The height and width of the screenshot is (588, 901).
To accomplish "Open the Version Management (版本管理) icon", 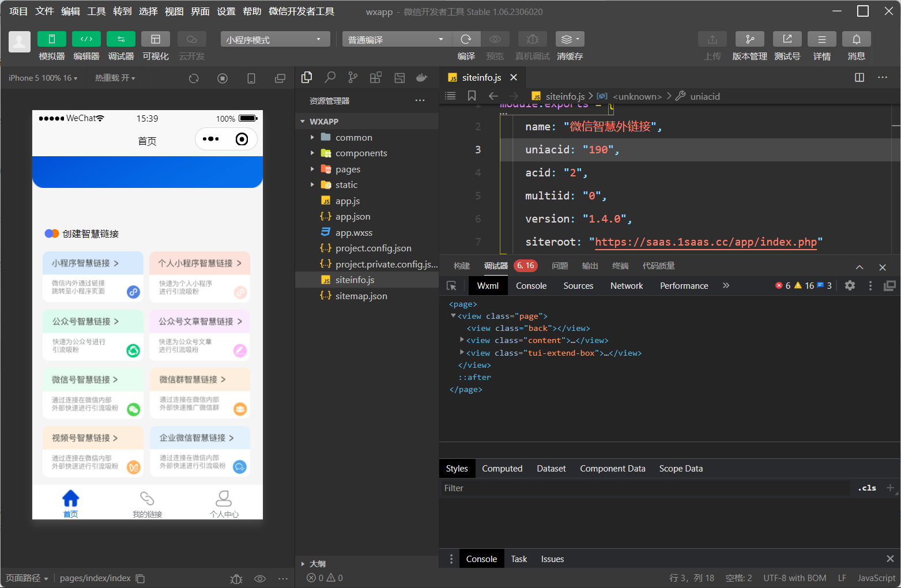I will (x=749, y=39).
